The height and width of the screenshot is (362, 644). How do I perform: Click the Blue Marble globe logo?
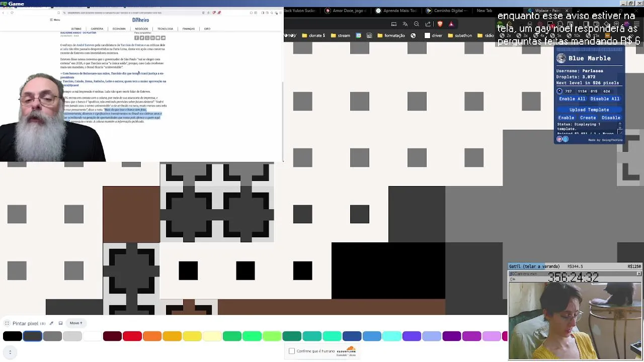click(x=561, y=58)
